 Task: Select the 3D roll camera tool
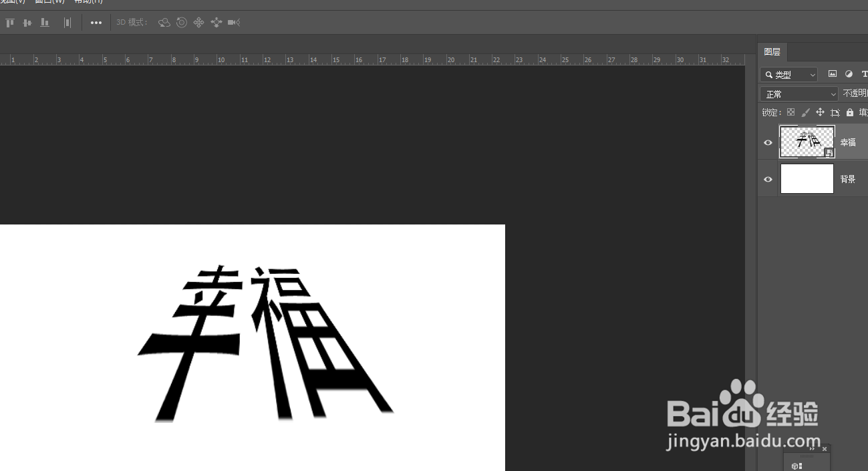(x=182, y=22)
